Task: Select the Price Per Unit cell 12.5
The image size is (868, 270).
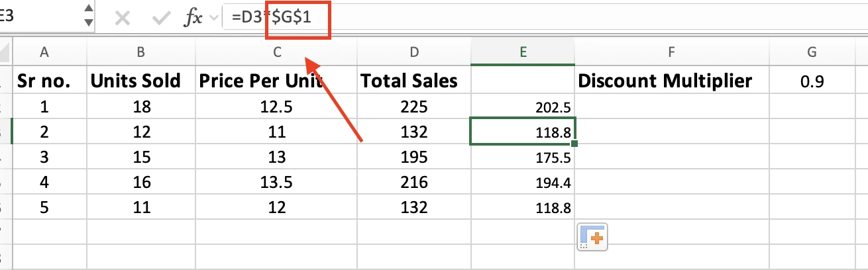Action: point(276,107)
